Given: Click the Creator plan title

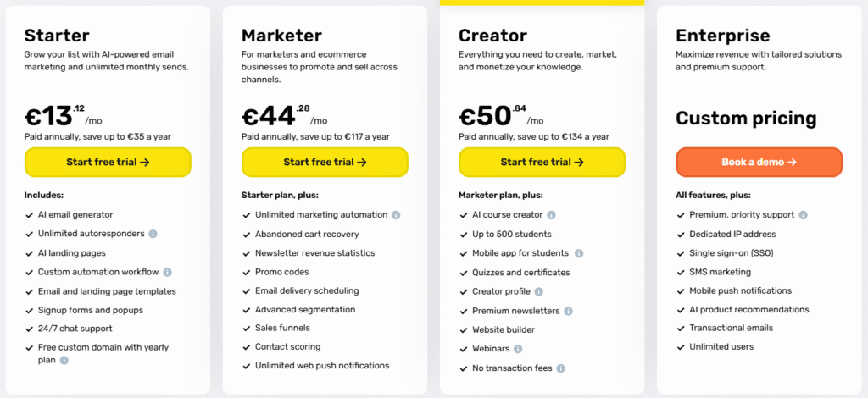Looking at the screenshot, I should click(x=492, y=36).
